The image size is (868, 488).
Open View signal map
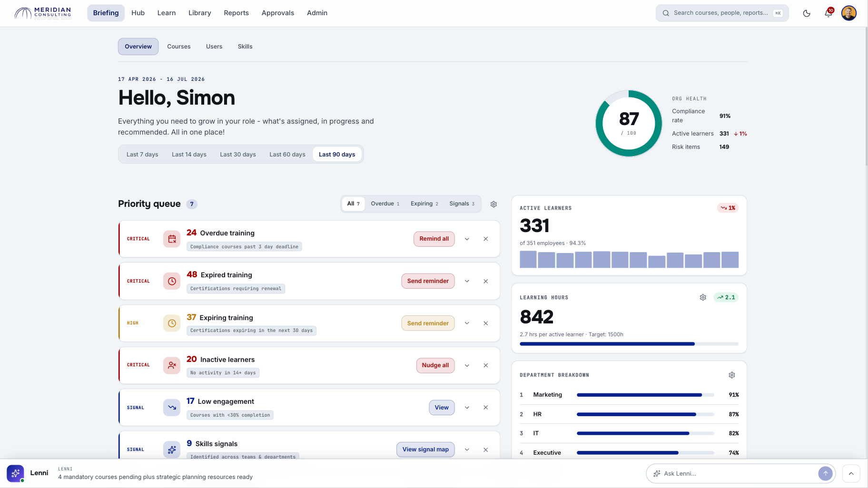(x=425, y=449)
